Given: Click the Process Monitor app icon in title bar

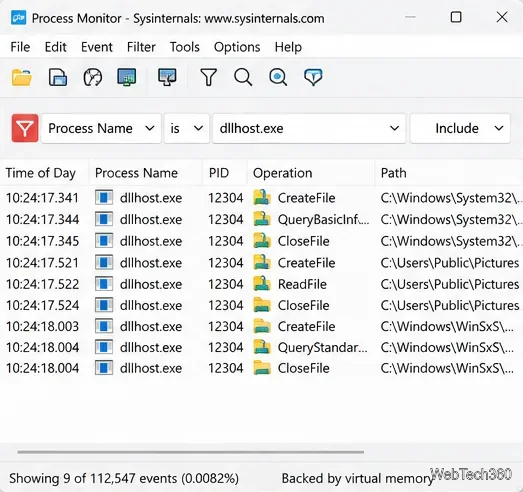Looking at the screenshot, I should [x=18, y=18].
